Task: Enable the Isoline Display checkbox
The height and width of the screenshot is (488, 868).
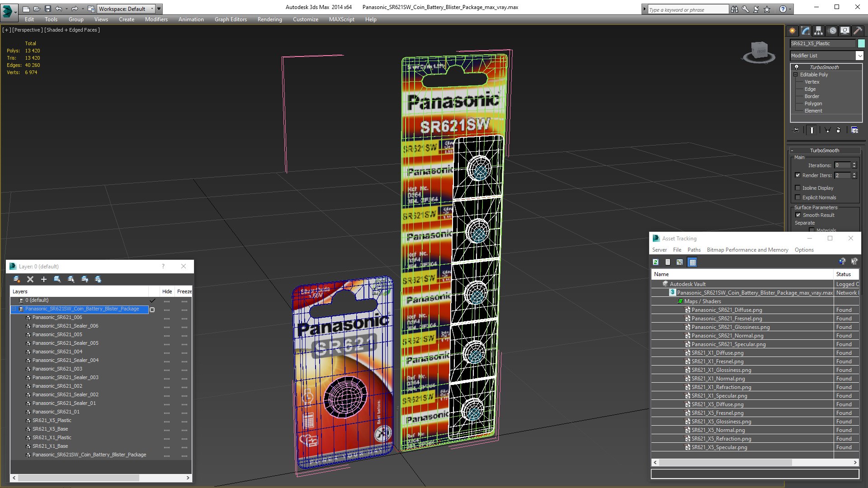Action: pos(798,188)
